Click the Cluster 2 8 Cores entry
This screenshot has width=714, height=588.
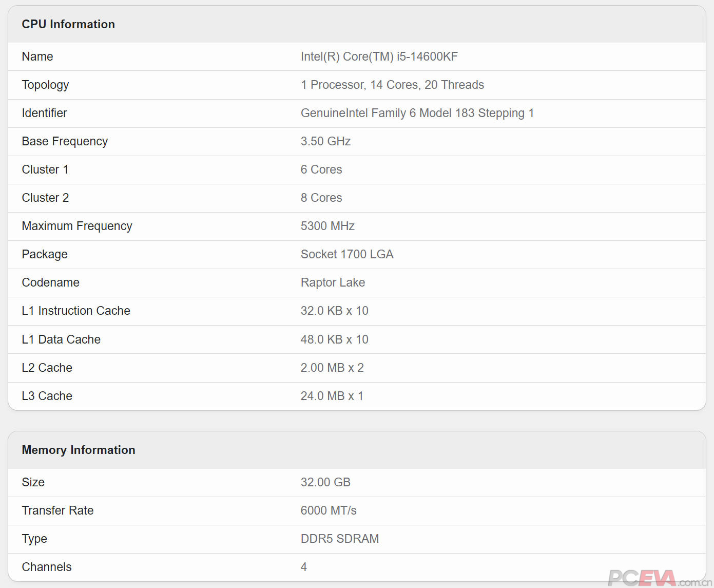click(321, 198)
